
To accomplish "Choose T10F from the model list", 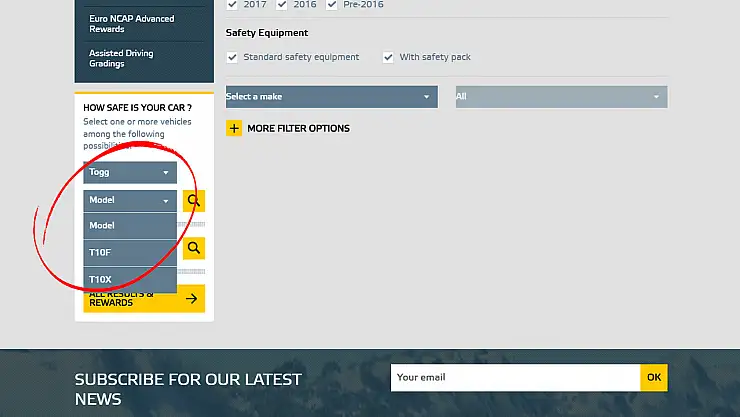I will tap(130, 253).
